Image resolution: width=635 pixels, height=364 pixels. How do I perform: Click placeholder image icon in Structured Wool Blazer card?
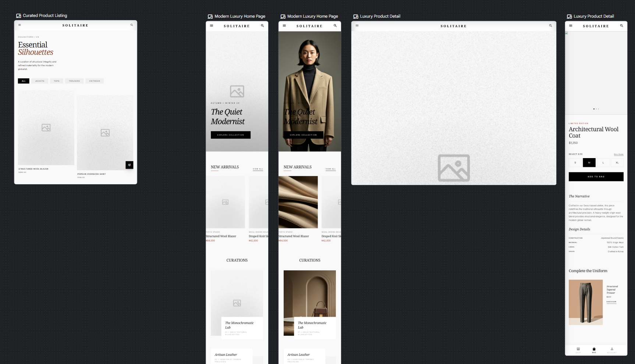coord(46,128)
